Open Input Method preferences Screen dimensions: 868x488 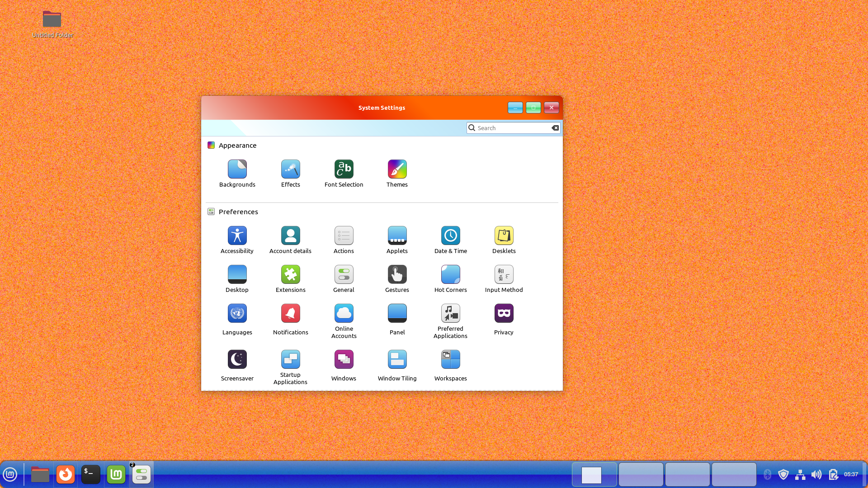[504, 279]
